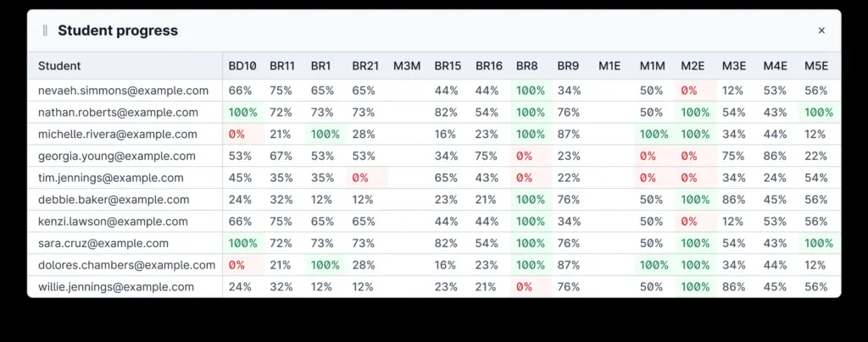Select tim.jennings@example.com row
The width and height of the screenshot is (868, 342).
pos(105,178)
